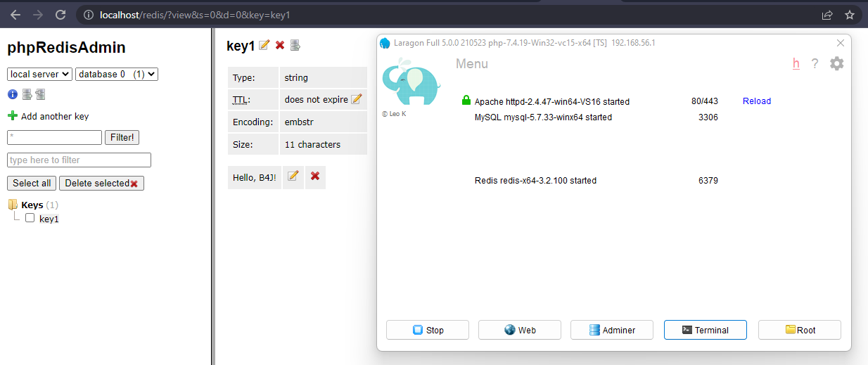868x365 pixels.
Task: Open the server info icon in phpRedisAdmin
Action: (x=13, y=94)
